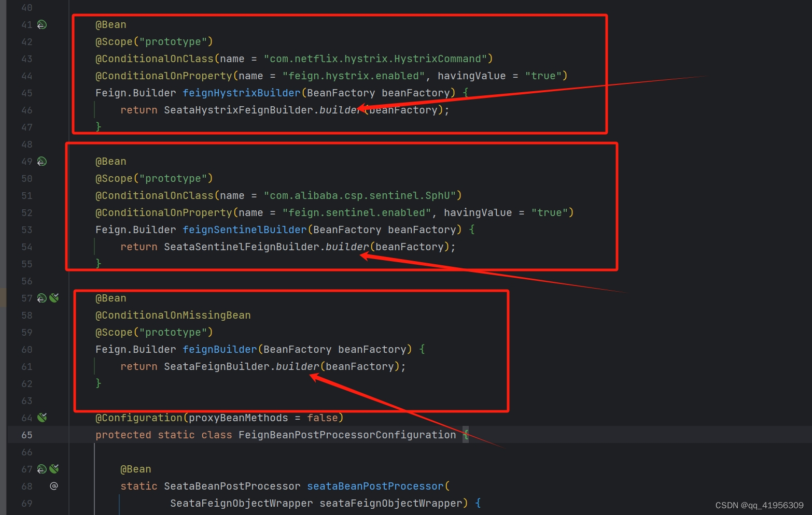
Task: Click proxyBeanMethods on line 64
Action: pos(239,418)
